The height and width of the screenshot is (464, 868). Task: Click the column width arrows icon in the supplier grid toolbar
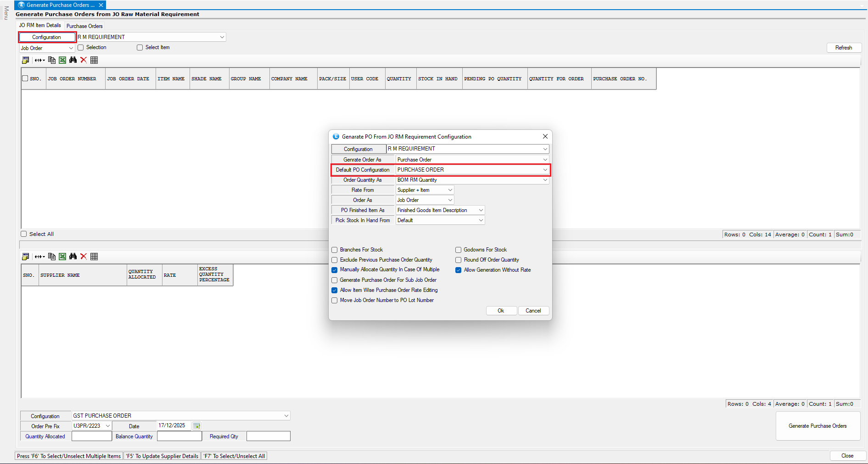[39, 257]
